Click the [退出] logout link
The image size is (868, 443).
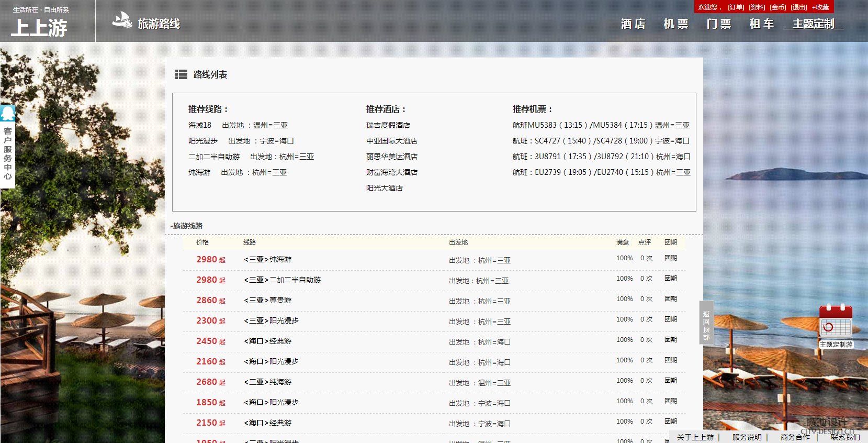(x=798, y=7)
